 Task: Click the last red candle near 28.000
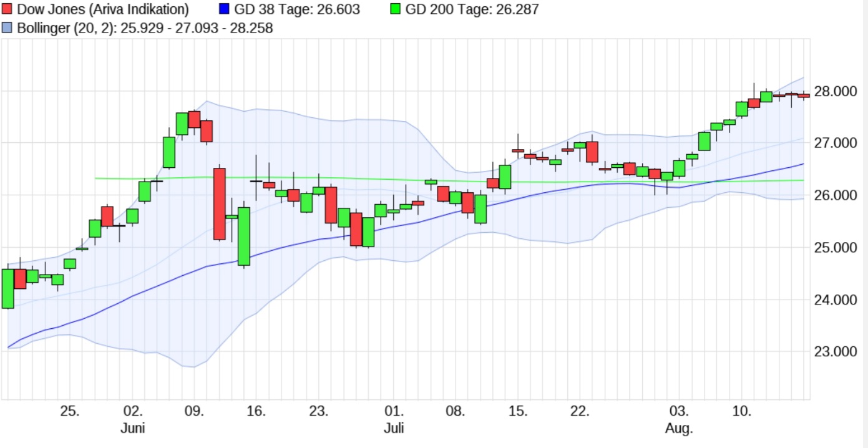click(804, 95)
